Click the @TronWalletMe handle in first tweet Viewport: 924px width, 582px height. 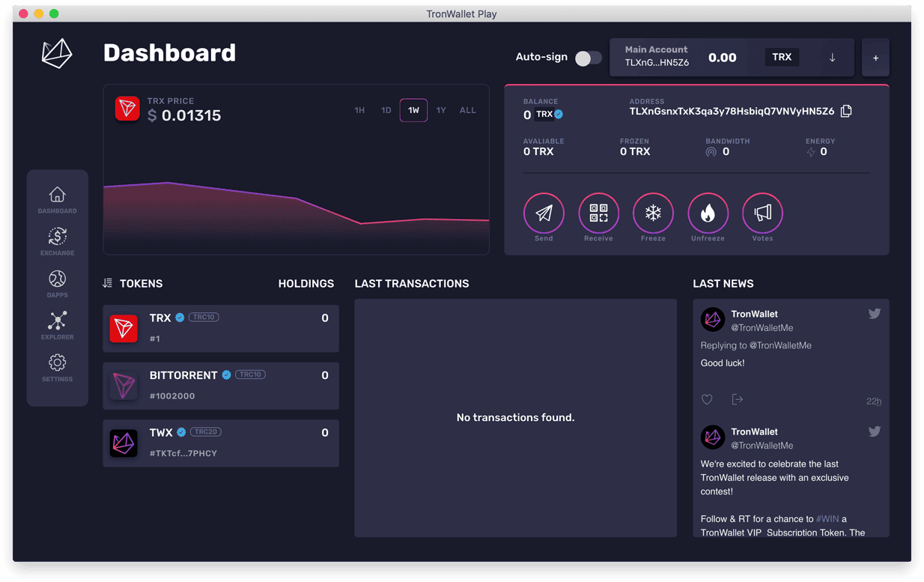coord(762,328)
